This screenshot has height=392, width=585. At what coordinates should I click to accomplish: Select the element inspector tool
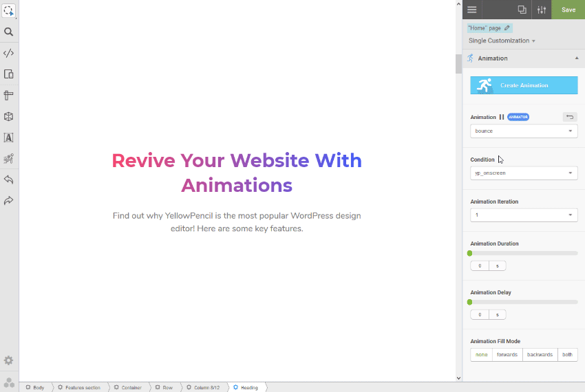[x=8, y=11]
